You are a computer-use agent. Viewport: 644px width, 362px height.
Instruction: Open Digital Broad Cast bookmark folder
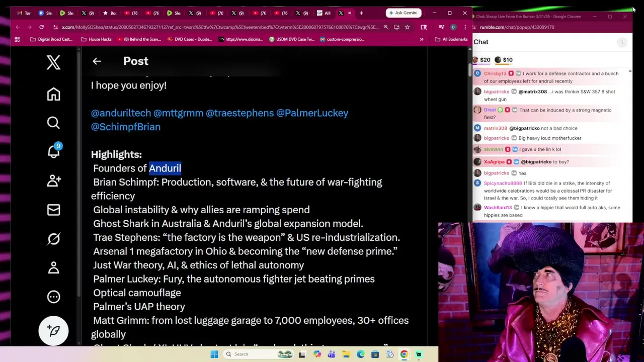[x=51, y=39]
